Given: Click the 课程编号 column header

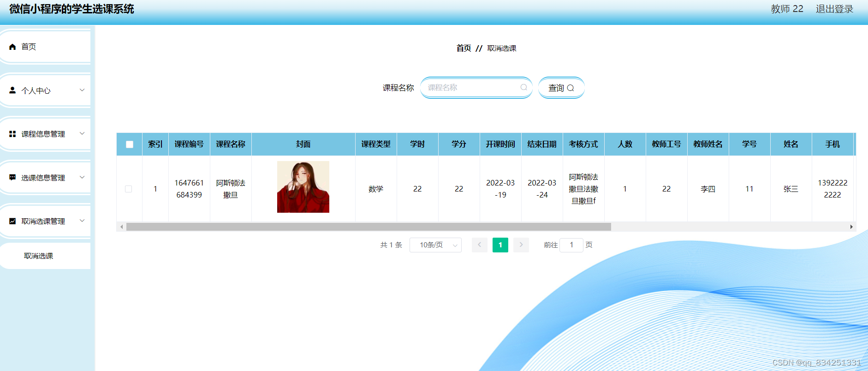Looking at the screenshot, I should click(x=189, y=144).
